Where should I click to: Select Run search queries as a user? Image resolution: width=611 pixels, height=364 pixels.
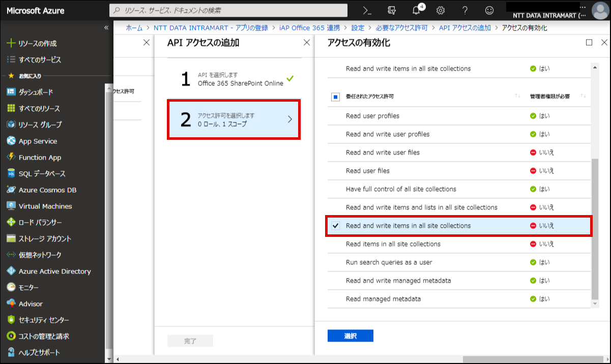click(x=458, y=262)
